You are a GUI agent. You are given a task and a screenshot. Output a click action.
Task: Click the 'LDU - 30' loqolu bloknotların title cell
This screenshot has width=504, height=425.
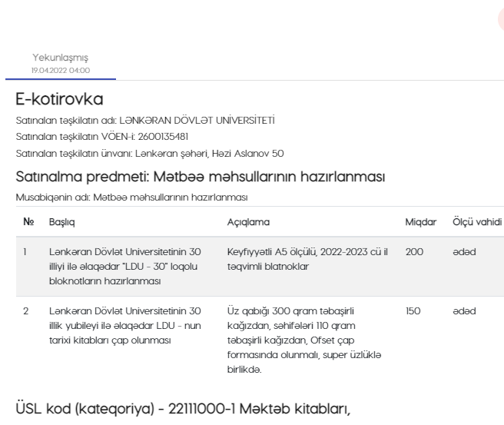125,266
